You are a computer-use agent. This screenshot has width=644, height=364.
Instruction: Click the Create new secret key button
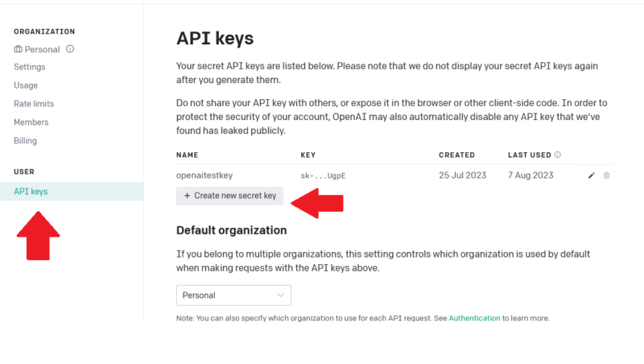229,196
